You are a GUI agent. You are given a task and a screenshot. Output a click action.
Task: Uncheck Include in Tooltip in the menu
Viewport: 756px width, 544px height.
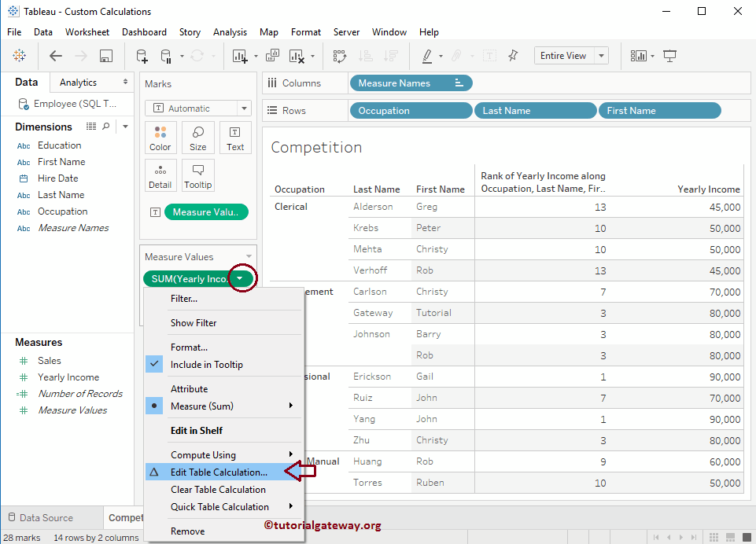(207, 364)
